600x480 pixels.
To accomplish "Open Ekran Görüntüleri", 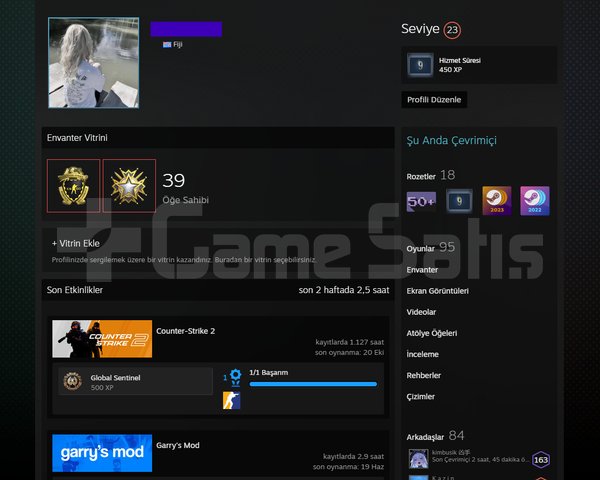I will tap(437, 291).
